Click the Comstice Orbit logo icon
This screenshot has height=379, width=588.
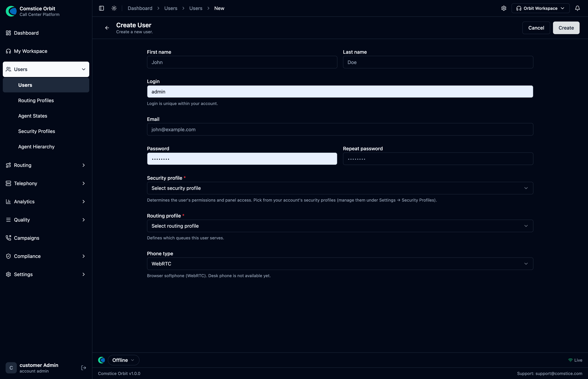point(11,11)
